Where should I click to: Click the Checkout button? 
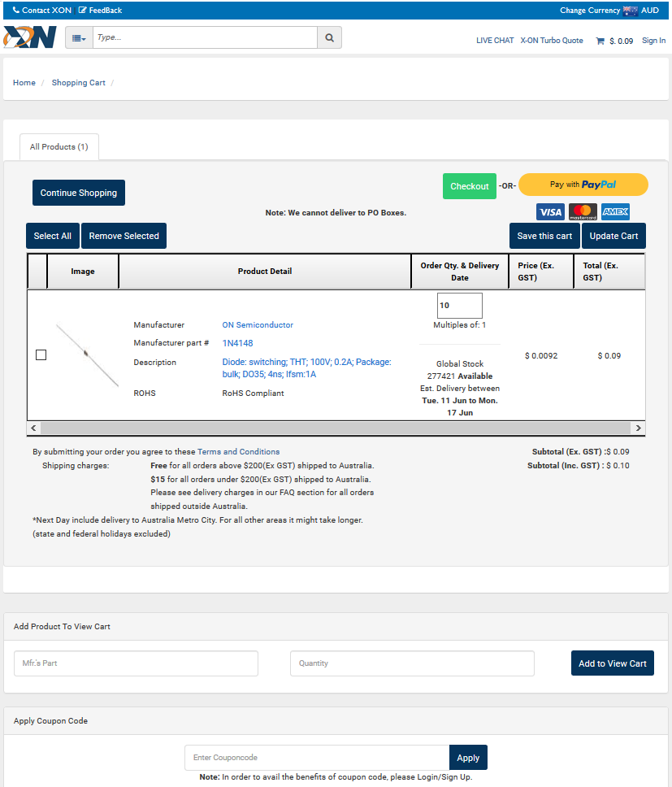click(x=469, y=185)
